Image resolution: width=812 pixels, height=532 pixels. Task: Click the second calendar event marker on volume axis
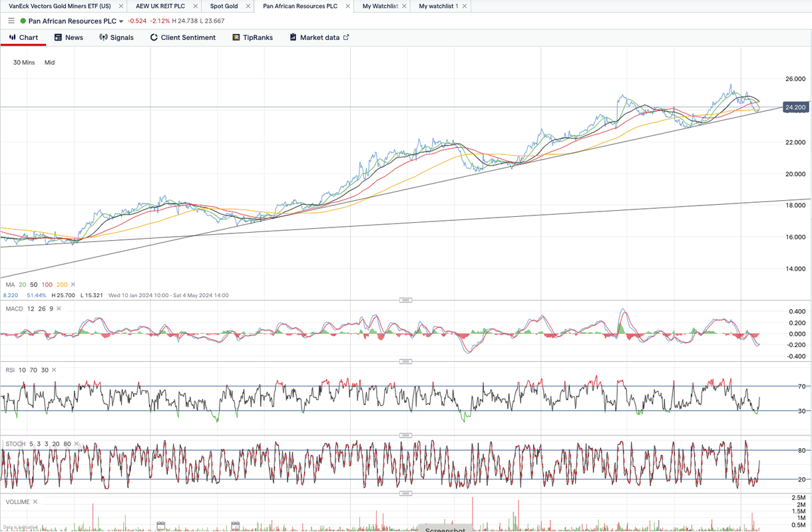click(236, 526)
